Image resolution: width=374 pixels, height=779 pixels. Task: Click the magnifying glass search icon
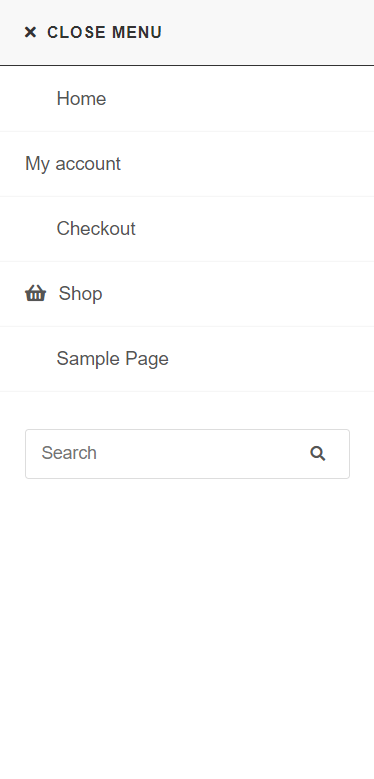click(x=318, y=454)
